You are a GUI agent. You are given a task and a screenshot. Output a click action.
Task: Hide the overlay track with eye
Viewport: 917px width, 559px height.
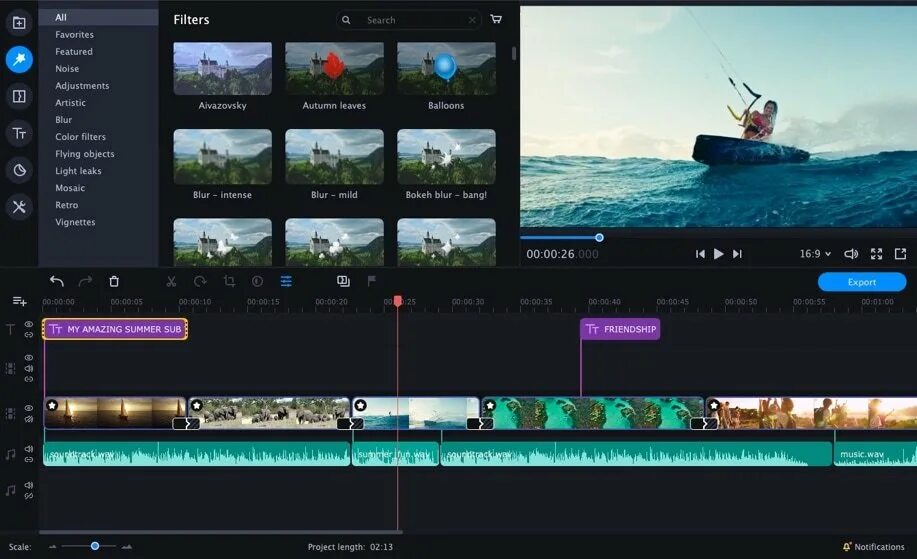tap(29, 357)
